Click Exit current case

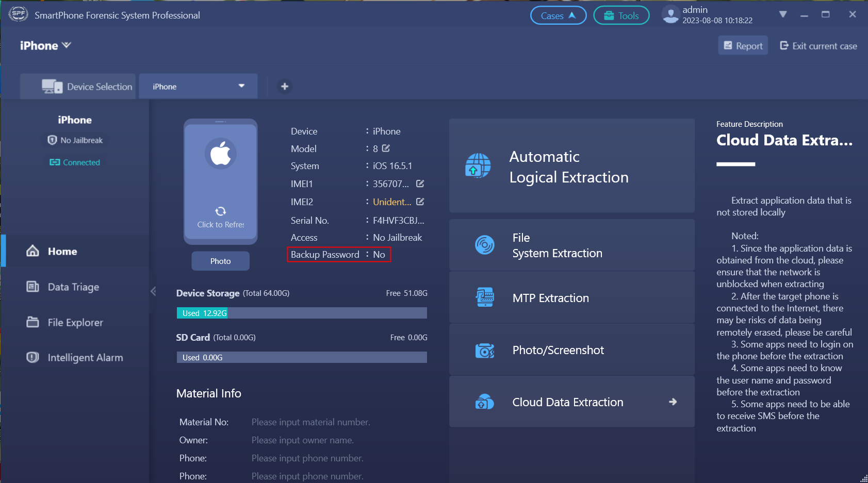(818, 46)
